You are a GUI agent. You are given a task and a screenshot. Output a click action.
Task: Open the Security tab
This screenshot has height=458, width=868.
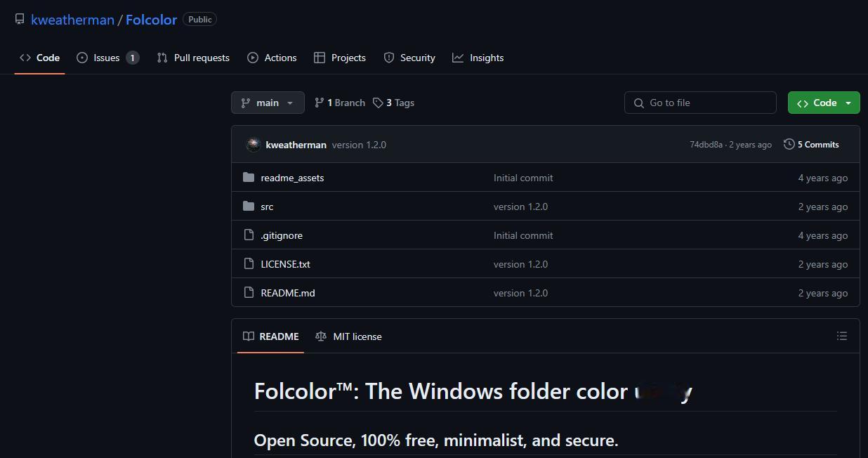(409, 58)
